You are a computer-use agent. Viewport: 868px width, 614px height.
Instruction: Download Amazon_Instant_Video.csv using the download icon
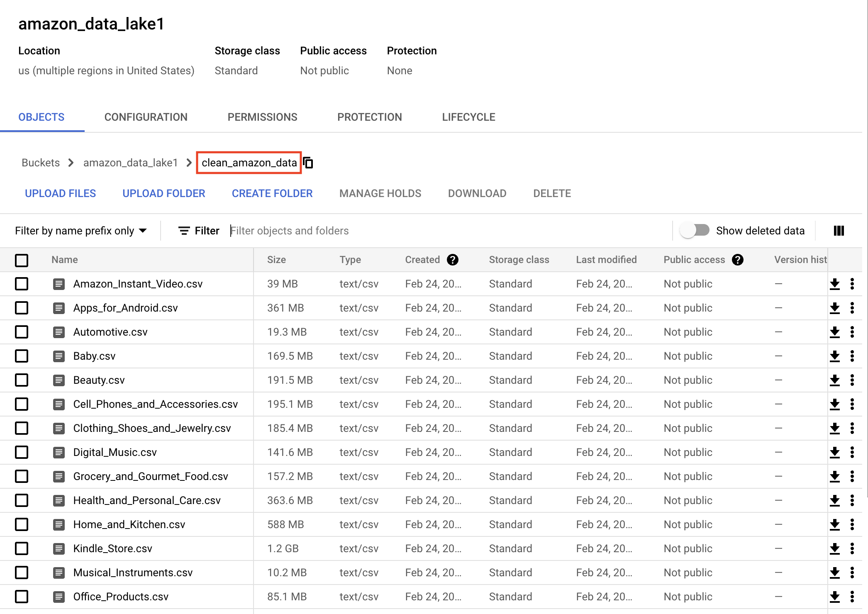point(835,284)
